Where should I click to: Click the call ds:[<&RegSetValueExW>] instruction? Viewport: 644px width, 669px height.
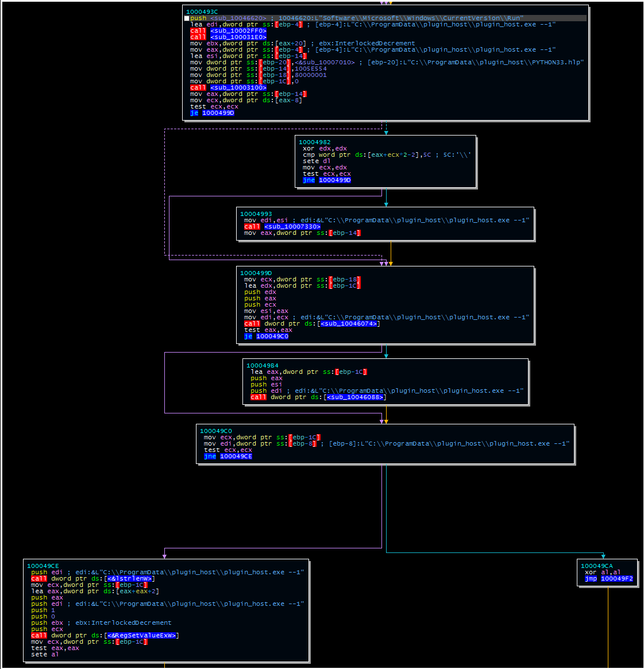point(105,635)
